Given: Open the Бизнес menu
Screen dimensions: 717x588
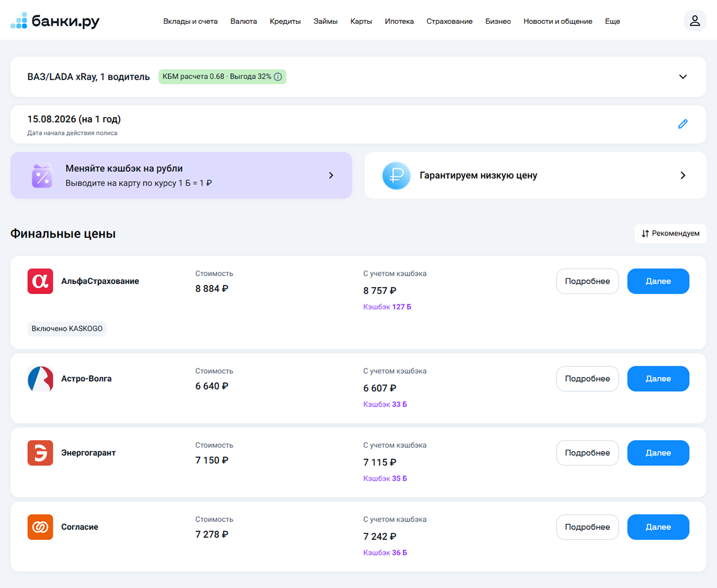Looking at the screenshot, I should (x=498, y=22).
